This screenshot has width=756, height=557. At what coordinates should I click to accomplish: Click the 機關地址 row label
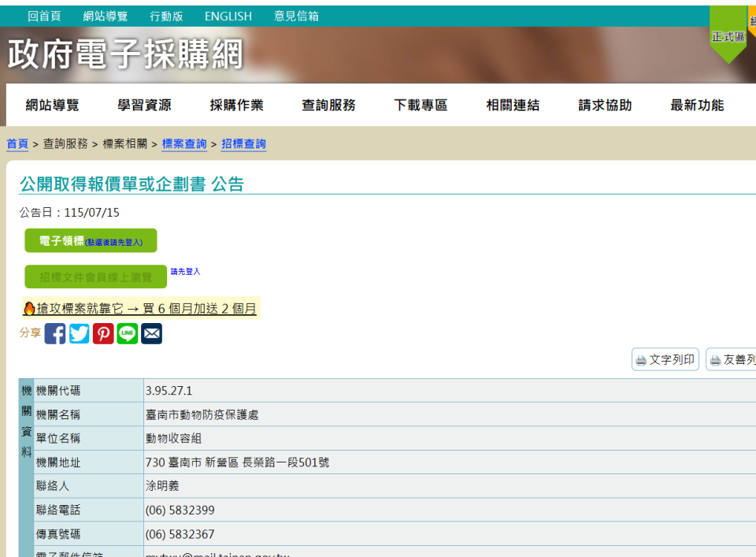[58, 462]
